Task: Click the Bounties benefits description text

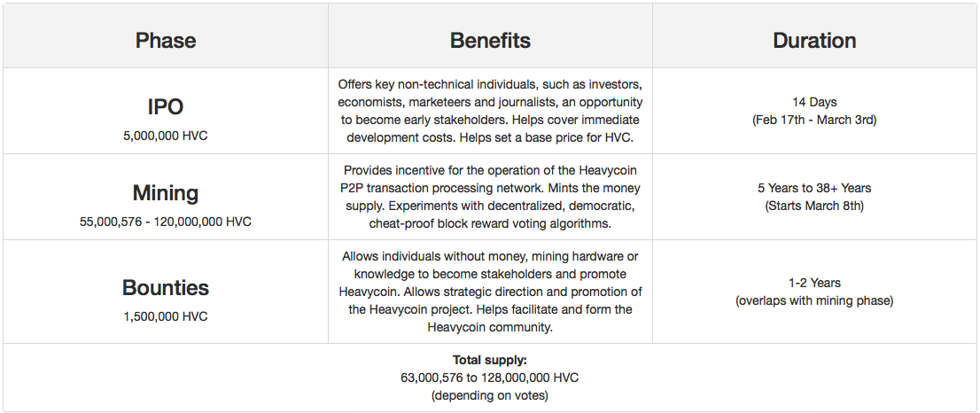Action: pos(490,292)
